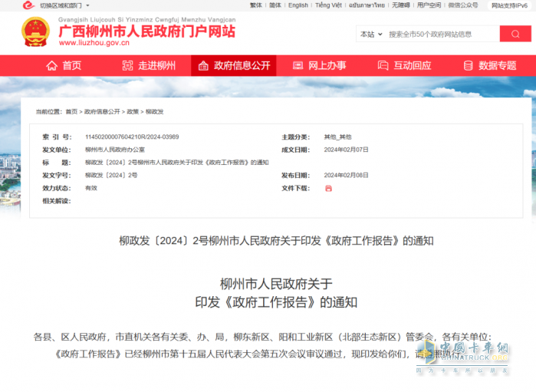Click the red search magnifier button
Image resolution: width=536 pixels, height=392 pixels.
515,34
